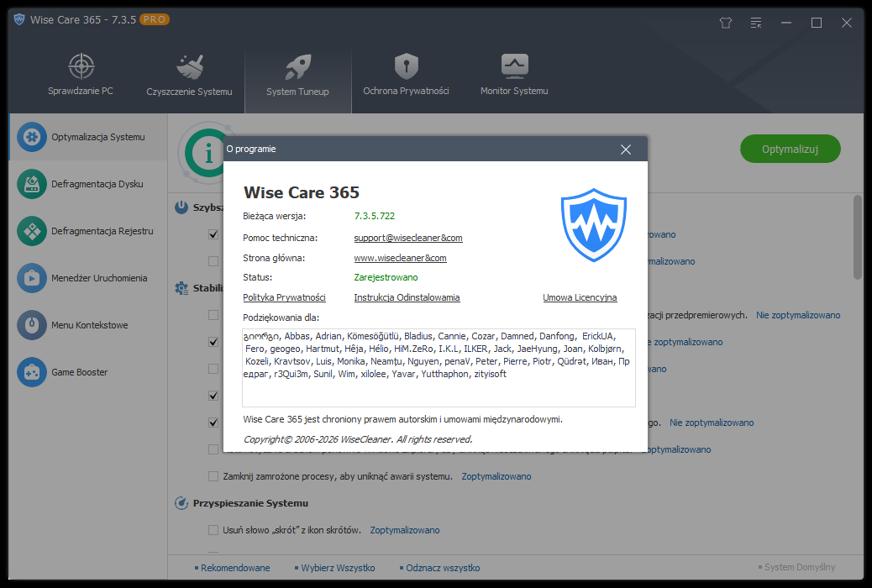The height and width of the screenshot is (588, 872).
Task: Click the PRO badge next to the version
Action: coord(154,19)
